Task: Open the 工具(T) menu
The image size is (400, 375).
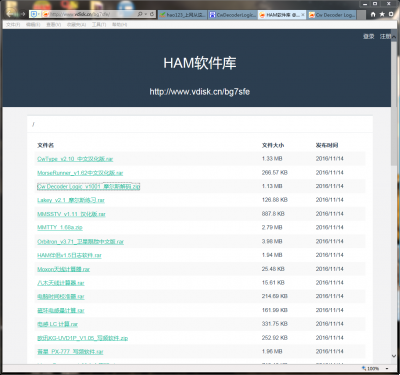Action: click(x=99, y=25)
